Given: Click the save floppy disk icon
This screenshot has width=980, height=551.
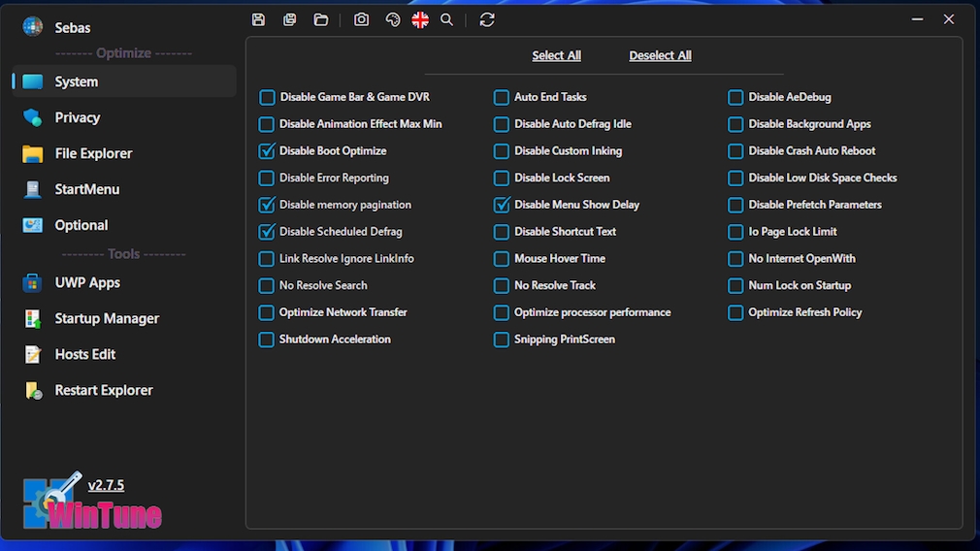Looking at the screenshot, I should tap(258, 19).
